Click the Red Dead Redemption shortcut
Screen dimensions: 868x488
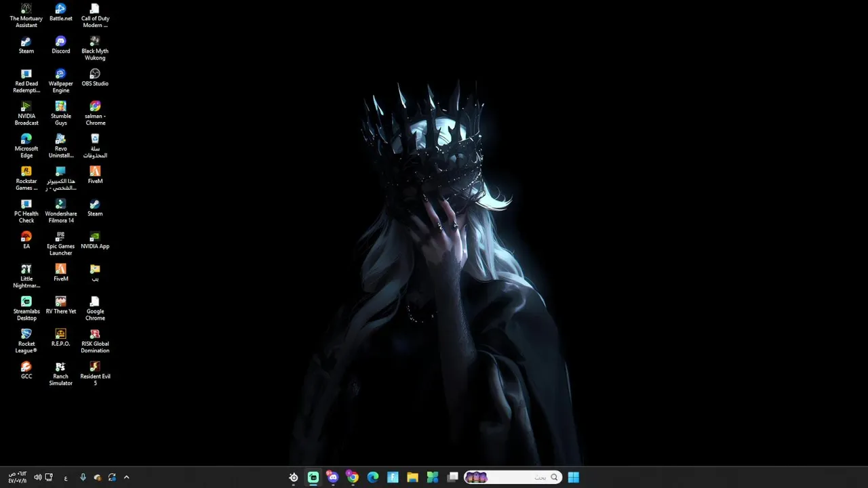tap(26, 81)
